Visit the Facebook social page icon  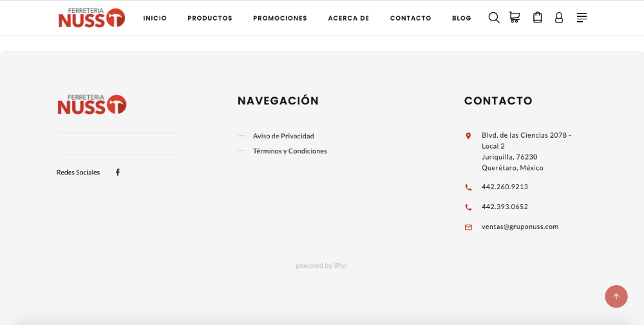(118, 172)
